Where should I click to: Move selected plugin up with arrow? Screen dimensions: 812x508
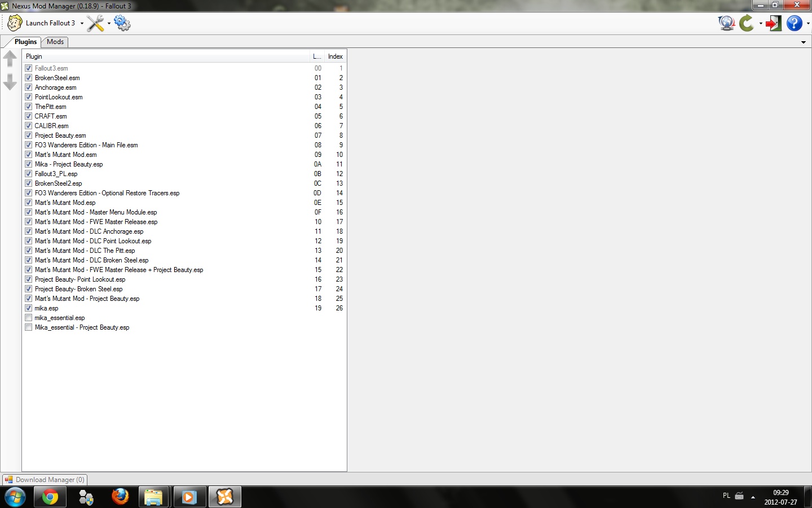10,59
